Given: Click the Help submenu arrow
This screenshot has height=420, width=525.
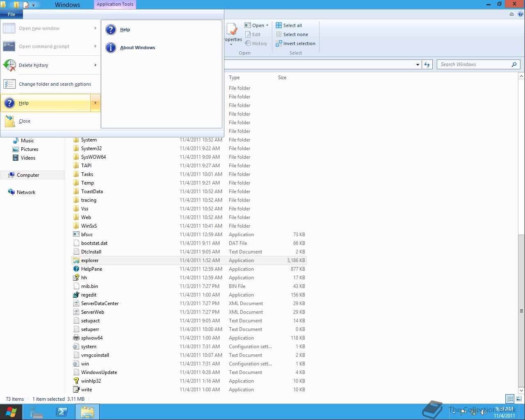Looking at the screenshot, I should pyautogui.click(x=95, y=103).
